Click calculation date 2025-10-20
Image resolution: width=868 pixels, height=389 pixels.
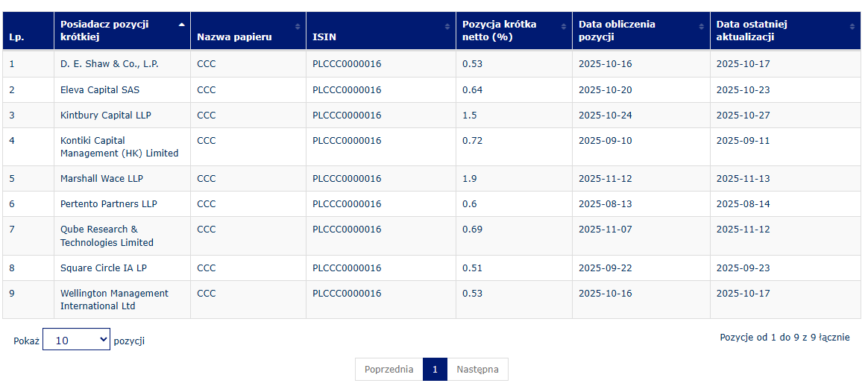click(x=605, y=89)
